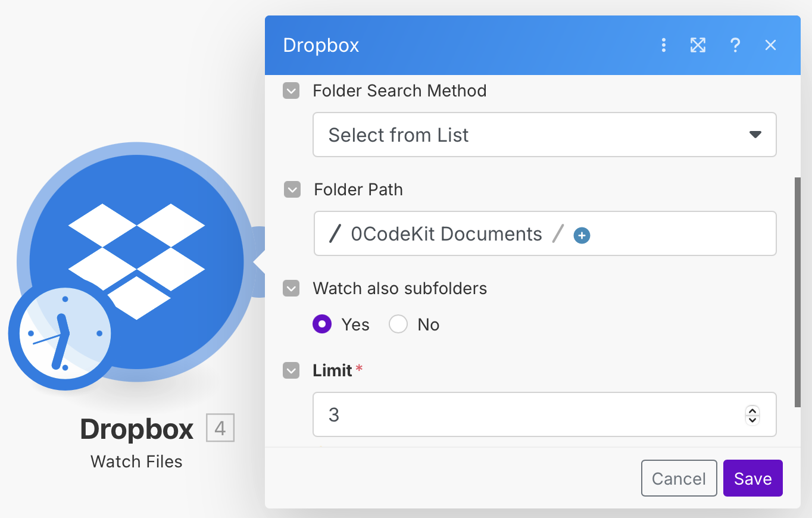
Task: Click the Limit field stepper arrows
Action: 752,414
